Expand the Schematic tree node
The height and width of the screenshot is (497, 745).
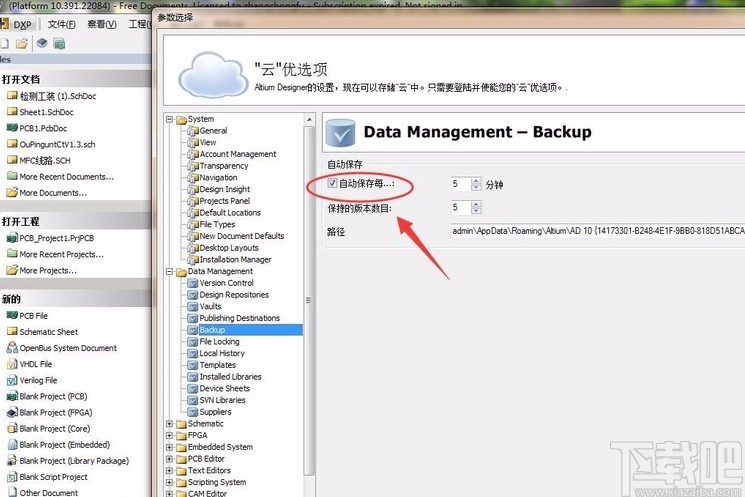[169, 424]
